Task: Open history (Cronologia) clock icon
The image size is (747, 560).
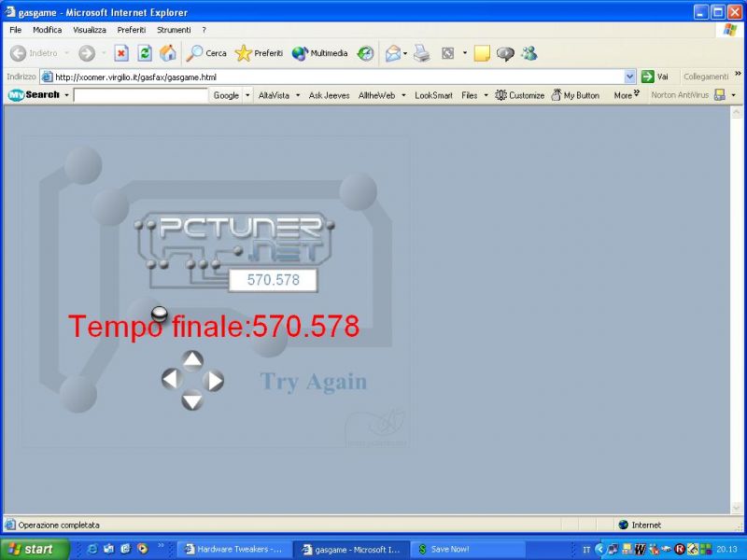Action: pyautogui.click(x=365, y=53)
